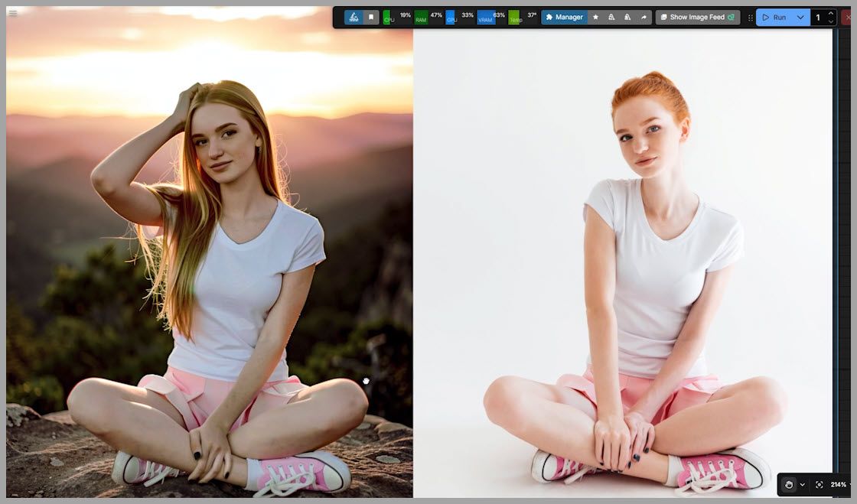Select the hand pan tool

(x=789, y=484)
